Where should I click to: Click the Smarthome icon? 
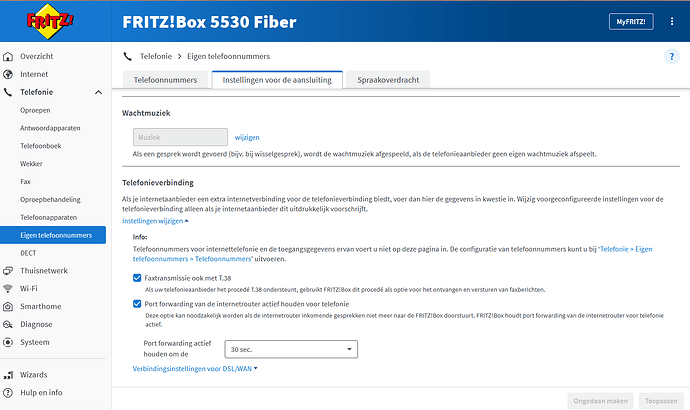pos(8,307)
